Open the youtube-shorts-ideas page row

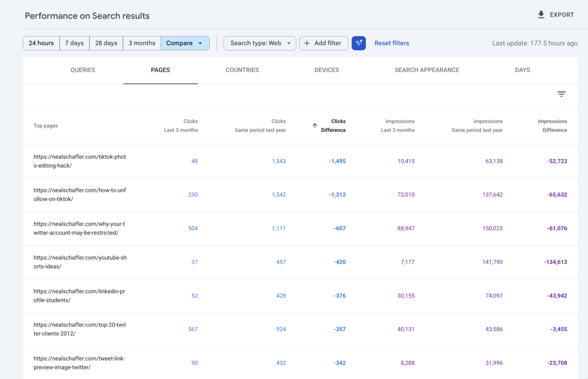click(x=300, y=262)
